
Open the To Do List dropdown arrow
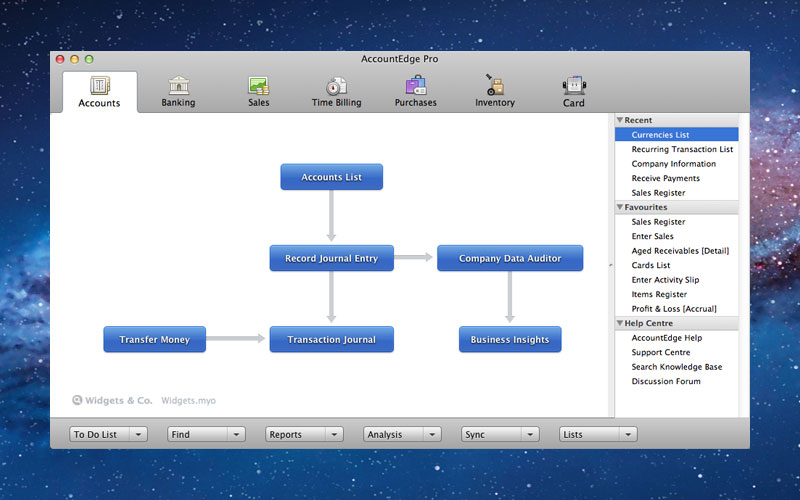pyautogui.click(x=138, y=435)
